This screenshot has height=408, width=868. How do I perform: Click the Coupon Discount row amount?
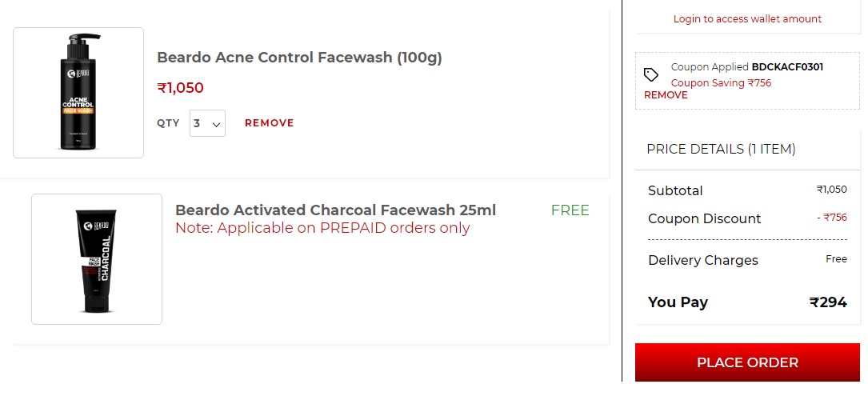[x=831, y=218]
